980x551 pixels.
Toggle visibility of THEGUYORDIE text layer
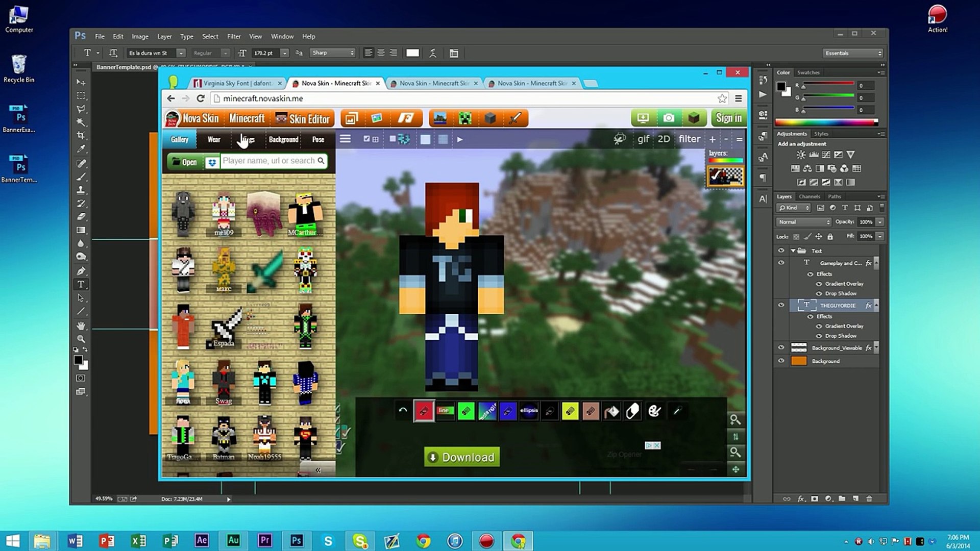tap(781, 305)
